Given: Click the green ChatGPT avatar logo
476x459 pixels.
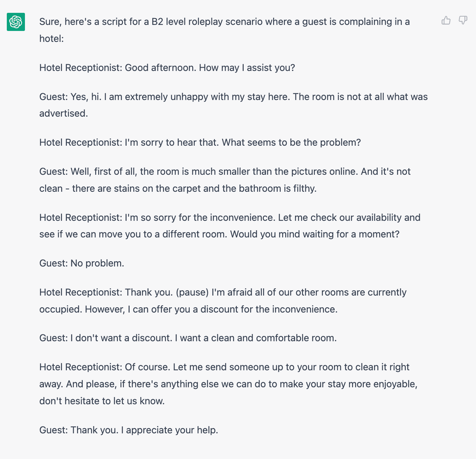Looking at the screenshot, I should [x=16, y=22].
